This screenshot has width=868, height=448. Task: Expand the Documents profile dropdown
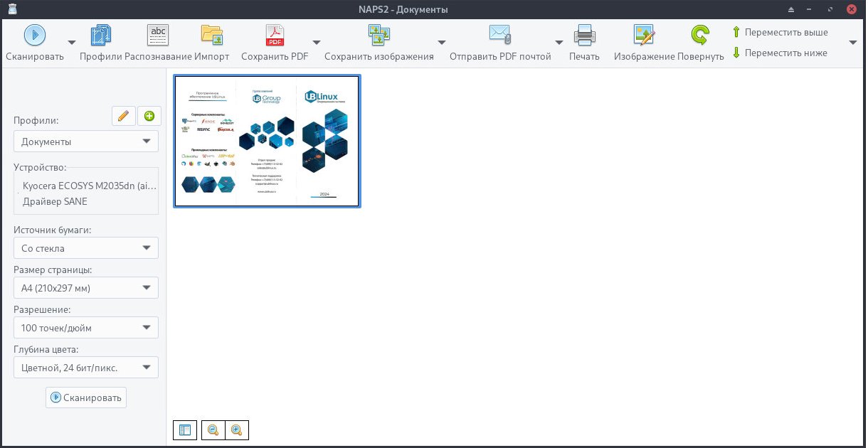click(x=86, y=142)
